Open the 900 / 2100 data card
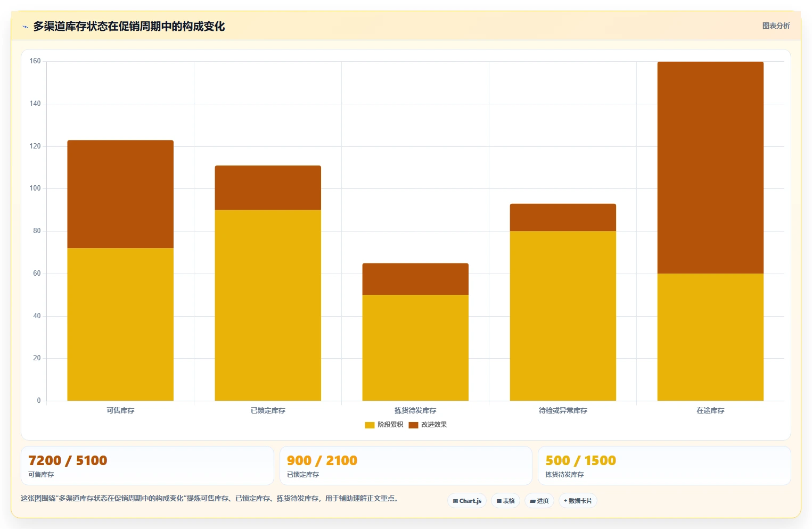 (406, 466)
